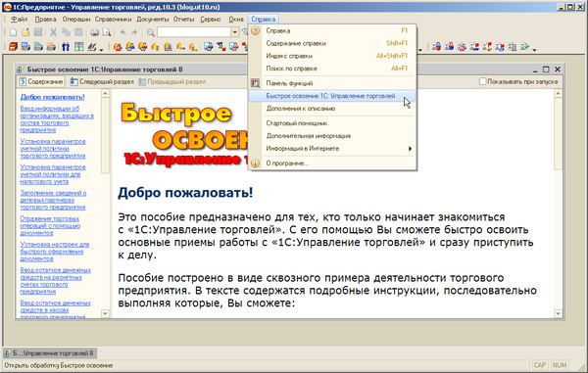Click the help window's title bar icon
588x373 pixels.
click(x=21, y=70)
